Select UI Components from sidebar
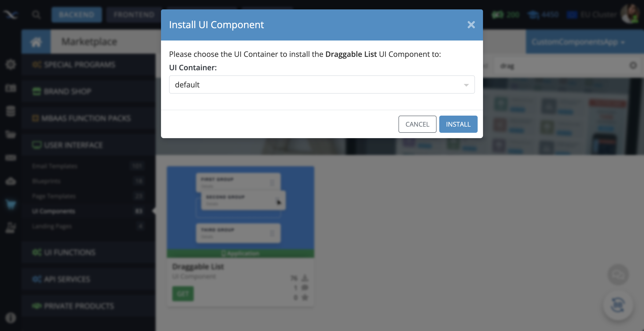 (54, 211)
